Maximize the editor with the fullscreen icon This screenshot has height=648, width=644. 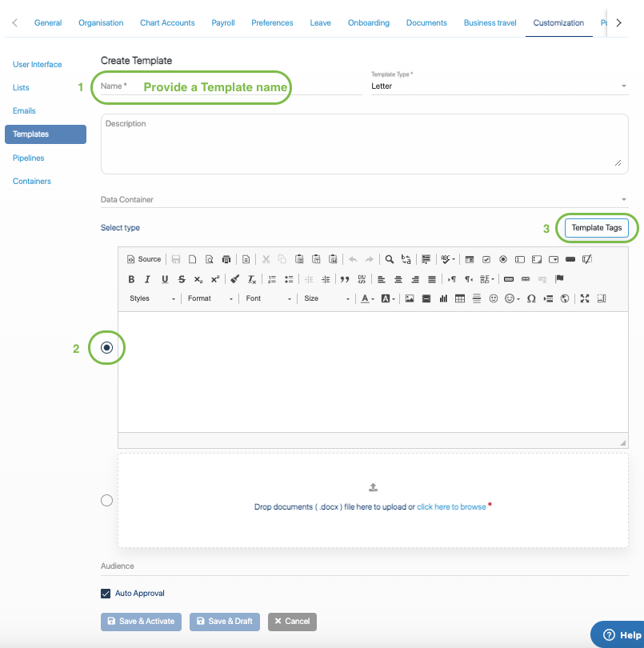pos(585,298)
